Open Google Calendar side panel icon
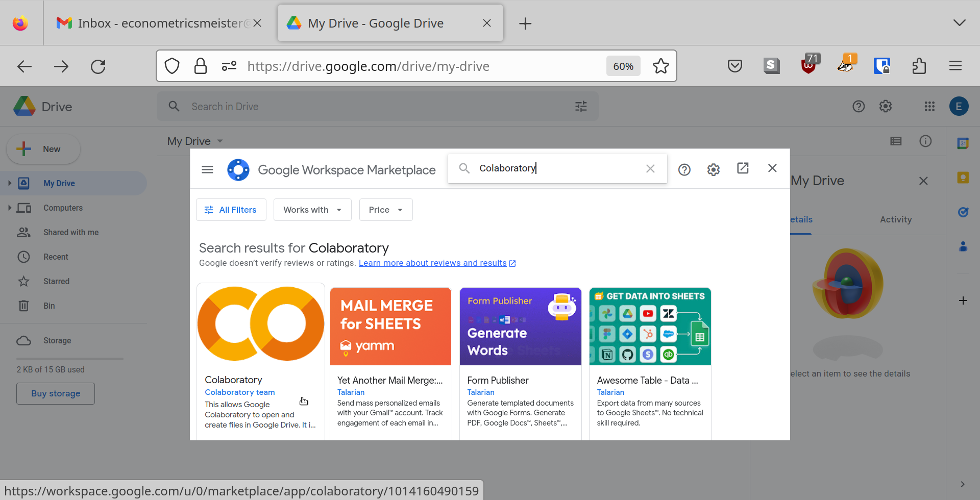Viewport: 980px width, 500px height. (963, 143)
